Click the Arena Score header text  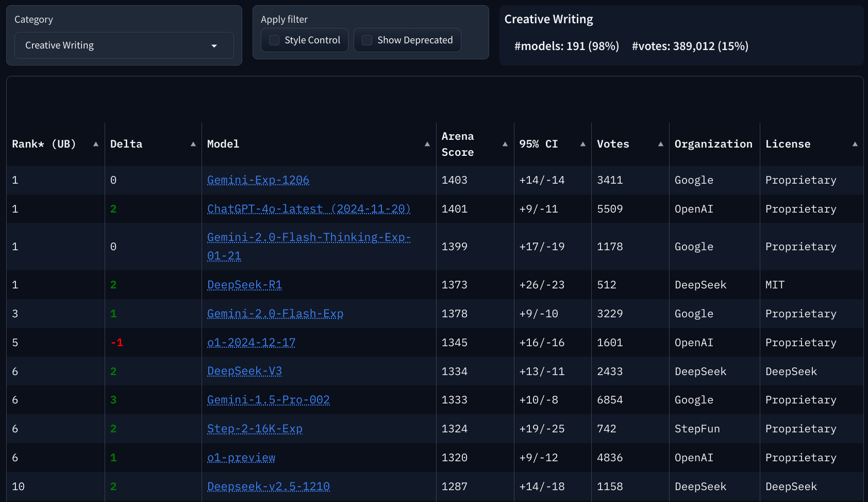pyautogui.click(x=458, y=144)
